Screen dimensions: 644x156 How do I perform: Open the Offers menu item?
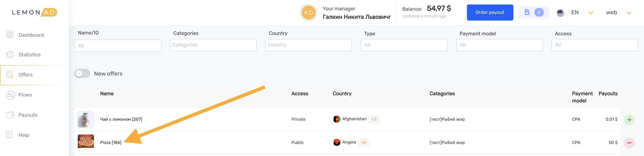pyautogui.click(x=25, y=75)
